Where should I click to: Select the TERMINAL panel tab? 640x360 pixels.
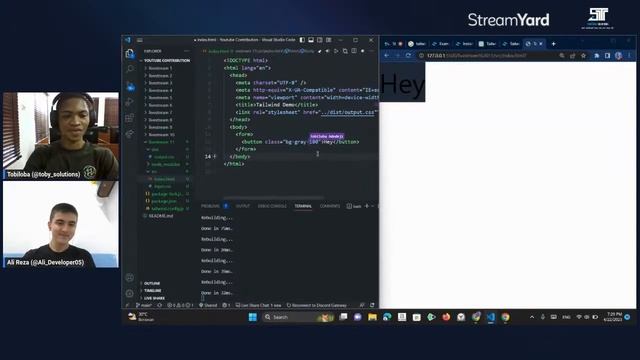pyautogui.click(x=303, y=206)
